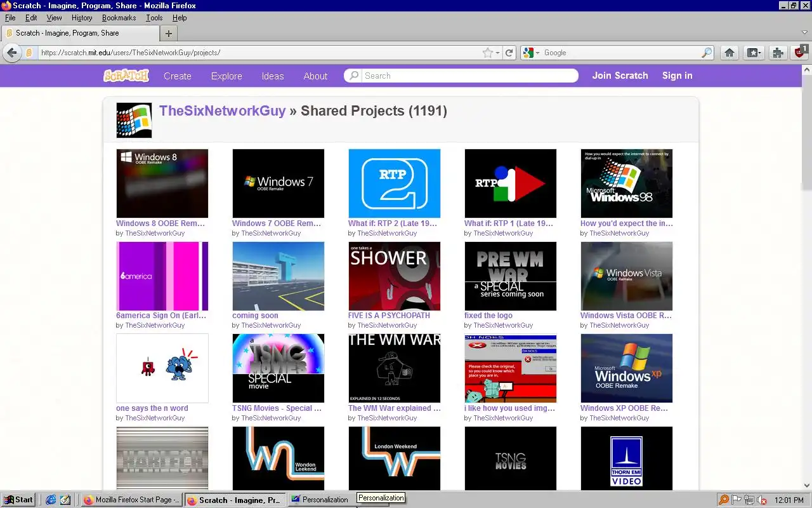
Task: Open the uBlock shield extension icon
Action: [801, 52]
